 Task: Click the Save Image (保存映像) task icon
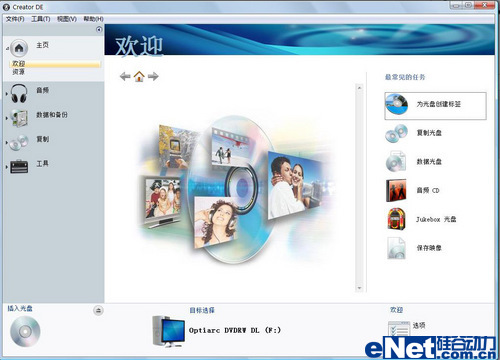click(x=396, y=248)
